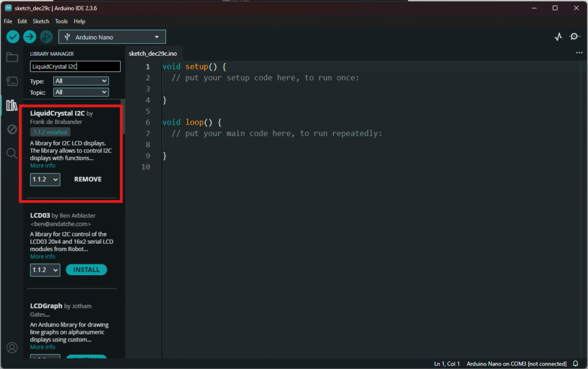Open the Sketchbook folder icon
This screenshot has width=588, height=369.
tap(11, 57)
